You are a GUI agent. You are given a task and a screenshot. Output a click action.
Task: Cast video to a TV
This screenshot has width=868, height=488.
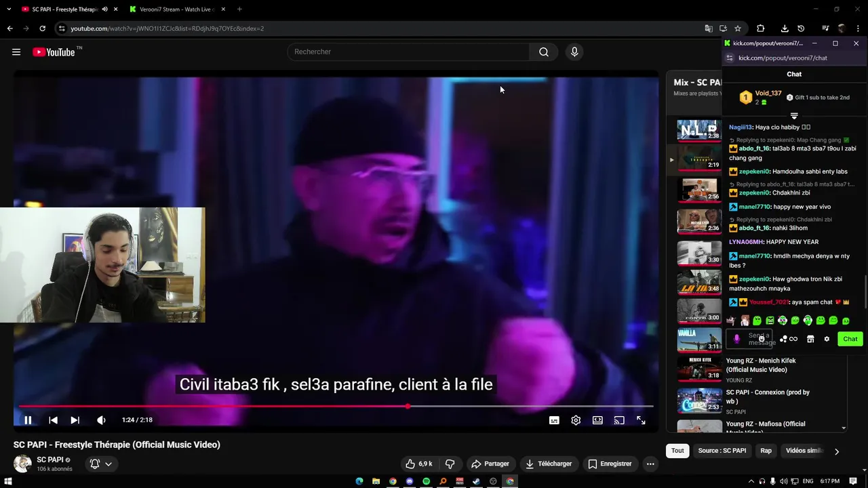(x=619, y=420)
